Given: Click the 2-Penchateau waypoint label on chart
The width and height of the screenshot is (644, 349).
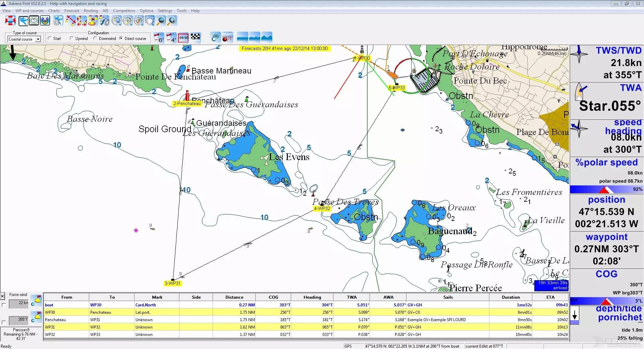Looking at the screenshot, I should click(187, 104).
